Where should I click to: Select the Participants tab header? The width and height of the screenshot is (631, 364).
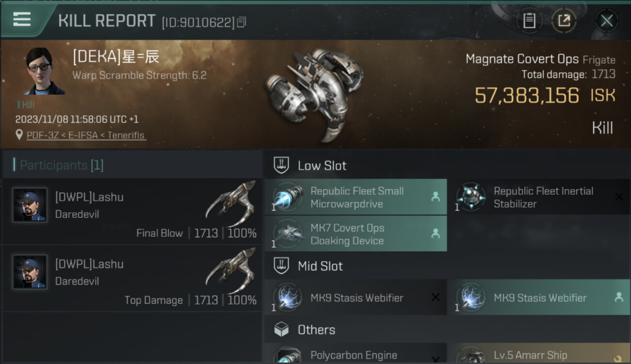(61, 165)
